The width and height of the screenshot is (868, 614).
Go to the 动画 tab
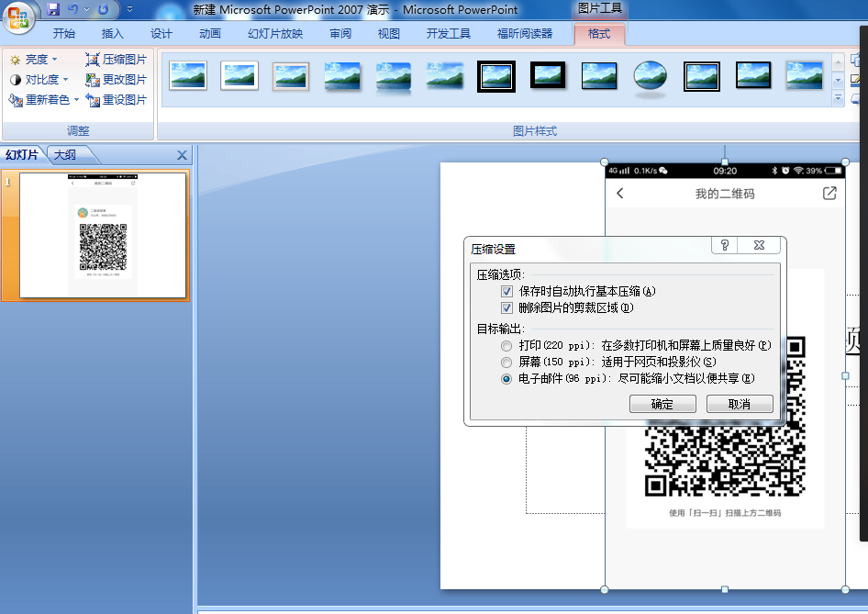tap(210, 34)
